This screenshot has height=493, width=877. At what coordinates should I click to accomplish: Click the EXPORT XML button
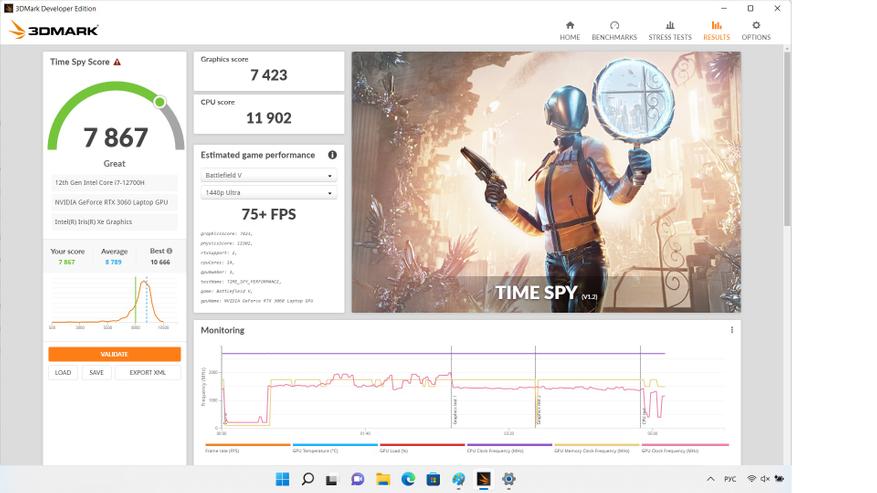tap(148, 373)
